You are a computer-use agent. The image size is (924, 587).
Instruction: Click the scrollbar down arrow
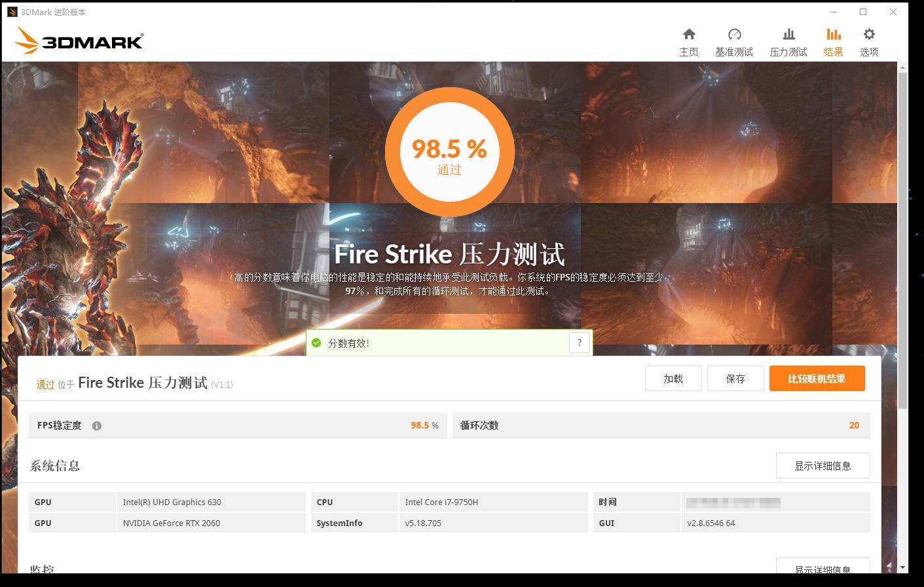903,567
